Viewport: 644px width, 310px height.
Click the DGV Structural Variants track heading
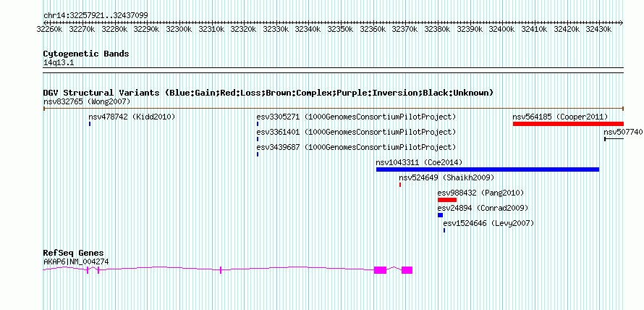point(268,93)
